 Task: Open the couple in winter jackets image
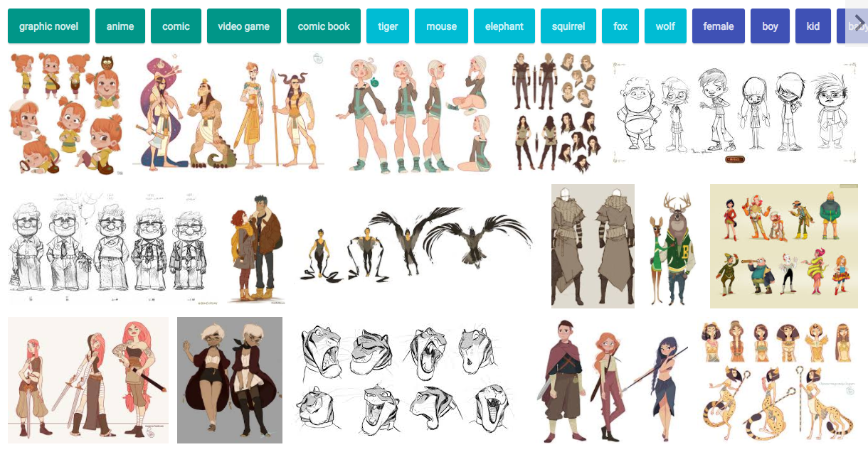tap(258, 246)
